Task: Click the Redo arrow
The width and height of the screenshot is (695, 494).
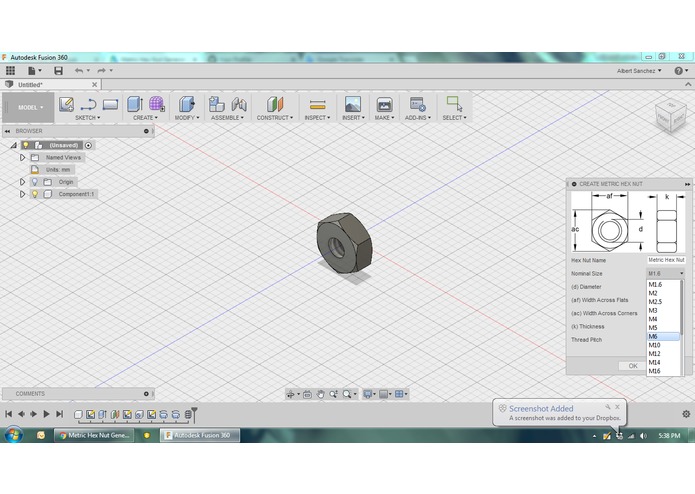Action: point(102,70)
